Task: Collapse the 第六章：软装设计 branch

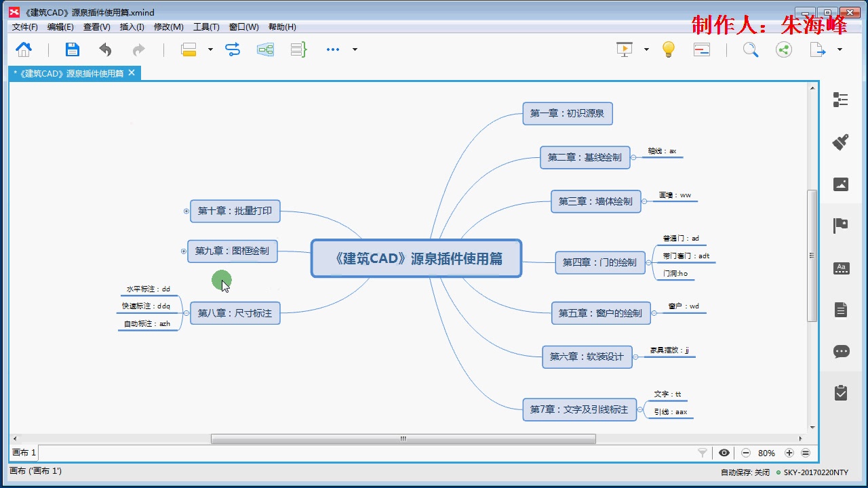Action: [x=635, y=357]
